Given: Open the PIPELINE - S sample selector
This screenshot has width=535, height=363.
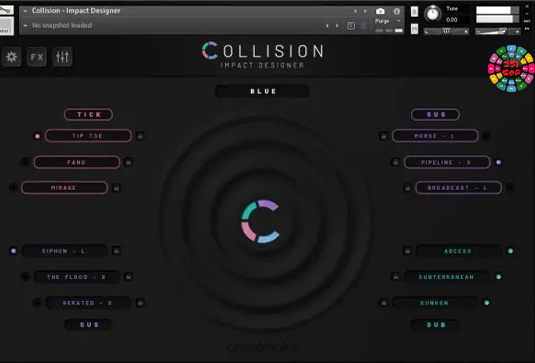Looking at the screenshot, I should pos(447,162).
